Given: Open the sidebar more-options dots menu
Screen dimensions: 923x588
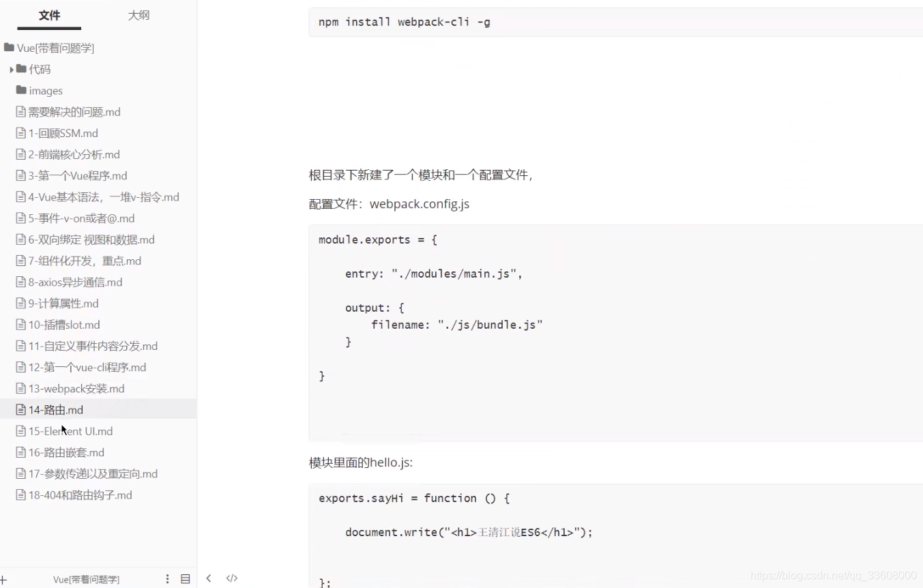Looking at the screenshot, I should click(x=167, y=578).
